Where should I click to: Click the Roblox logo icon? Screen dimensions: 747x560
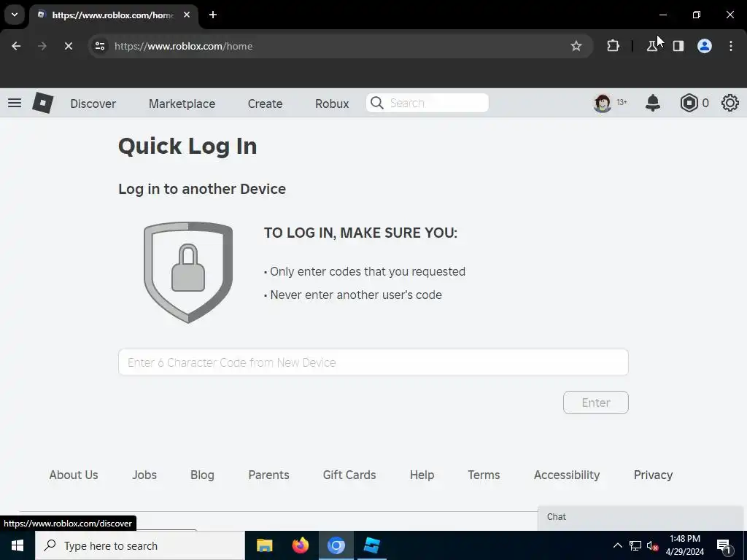[x=43, y=103]
